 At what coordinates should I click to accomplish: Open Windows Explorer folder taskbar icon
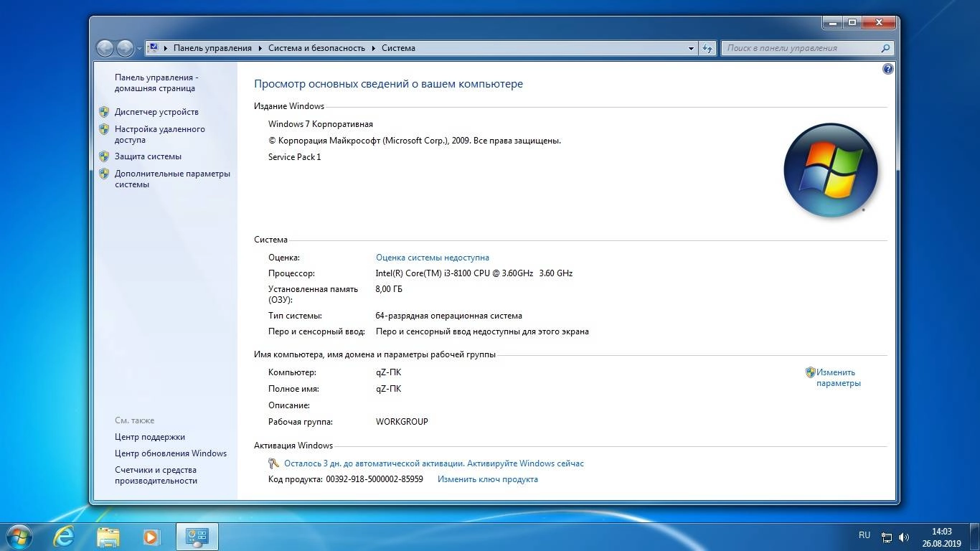[x=108, y=537]
